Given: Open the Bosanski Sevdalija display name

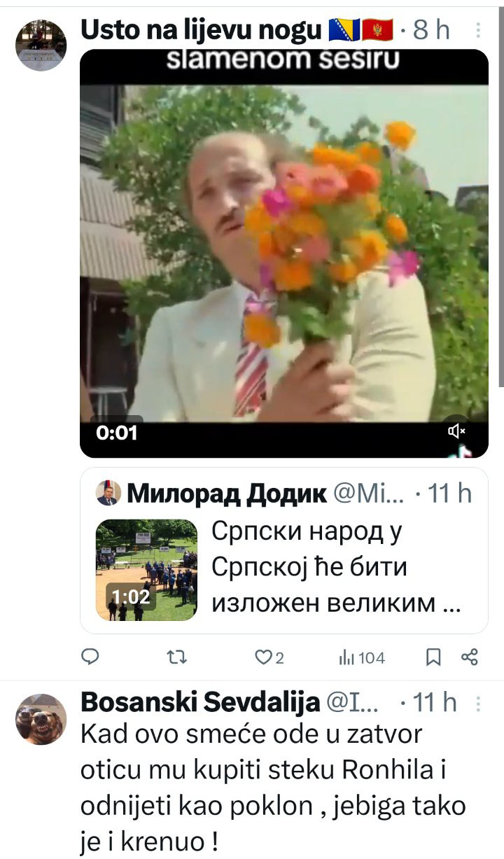Looking at the screenshot, I should tap(201, 703).
